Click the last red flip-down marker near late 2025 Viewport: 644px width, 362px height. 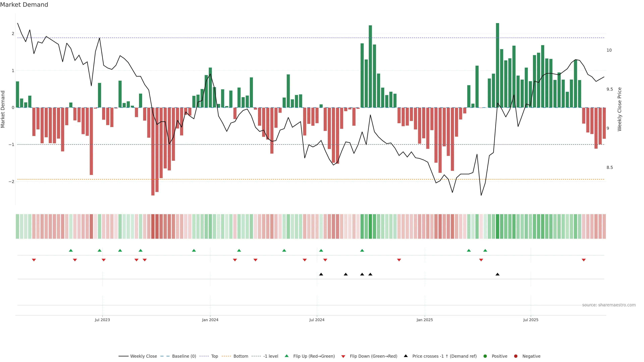[584, 260]
